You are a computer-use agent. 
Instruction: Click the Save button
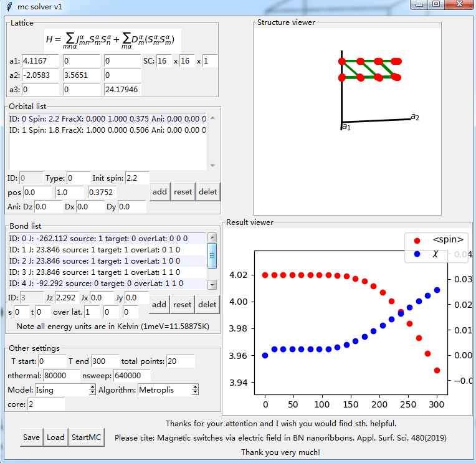(x=31, y=437)
